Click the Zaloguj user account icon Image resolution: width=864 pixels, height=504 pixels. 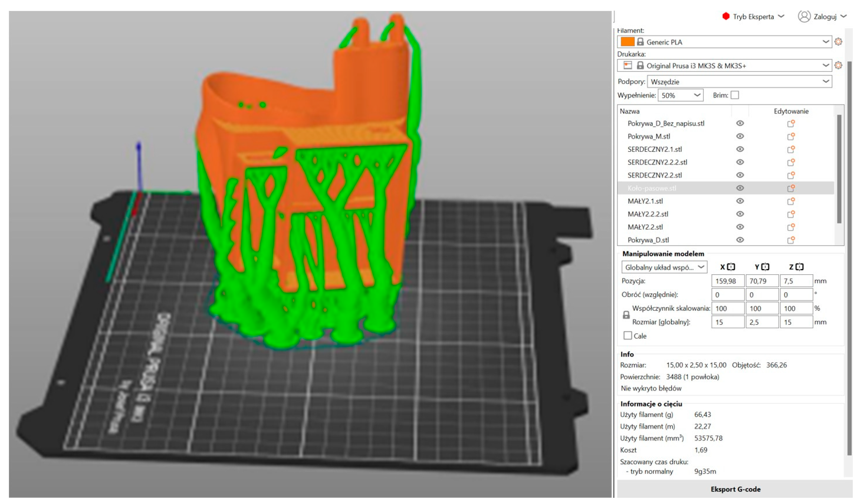(x=804, y=16)
